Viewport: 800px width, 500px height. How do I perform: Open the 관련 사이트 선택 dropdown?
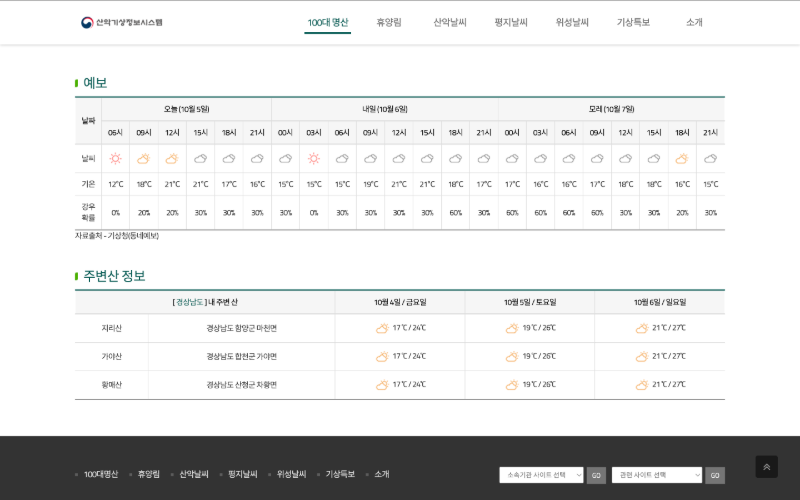[656, 475]
